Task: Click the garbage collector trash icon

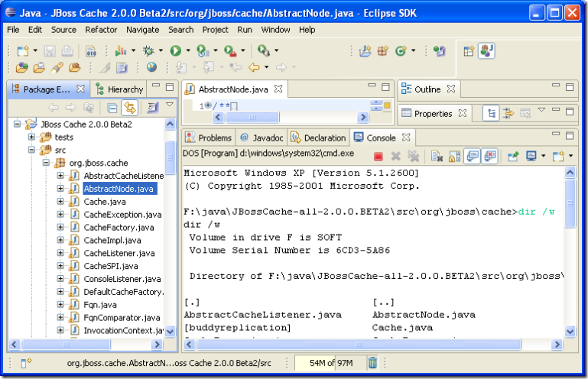Action: (372, 363)
